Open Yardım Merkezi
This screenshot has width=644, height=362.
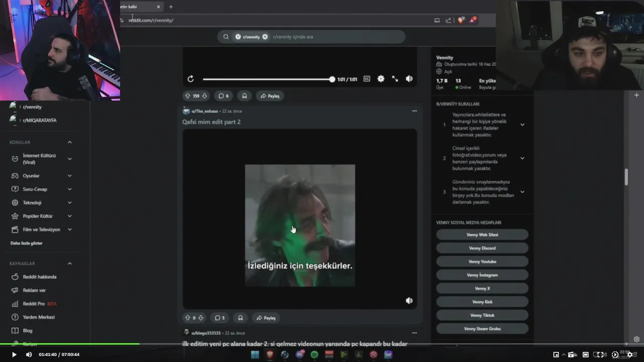coord(38,317)
